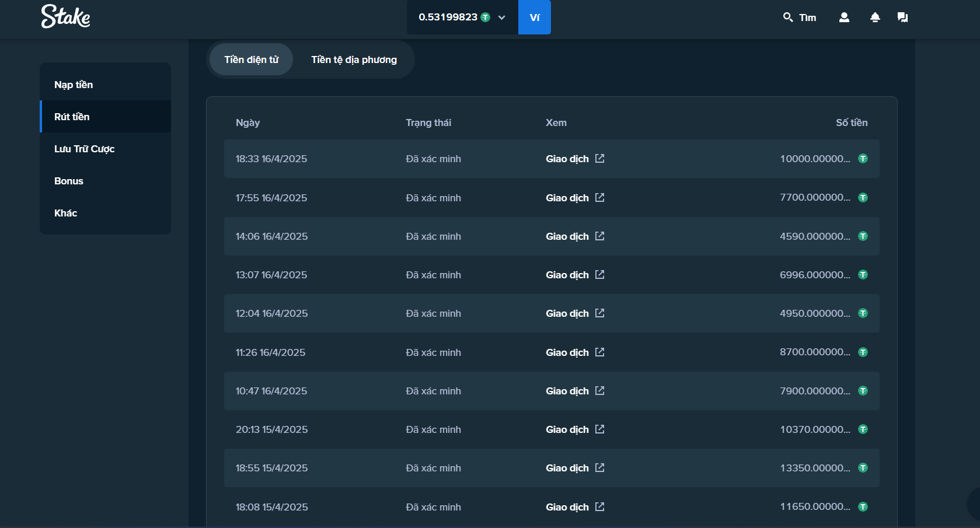Click Tether icon beside wallet balance

click(485, 18)
